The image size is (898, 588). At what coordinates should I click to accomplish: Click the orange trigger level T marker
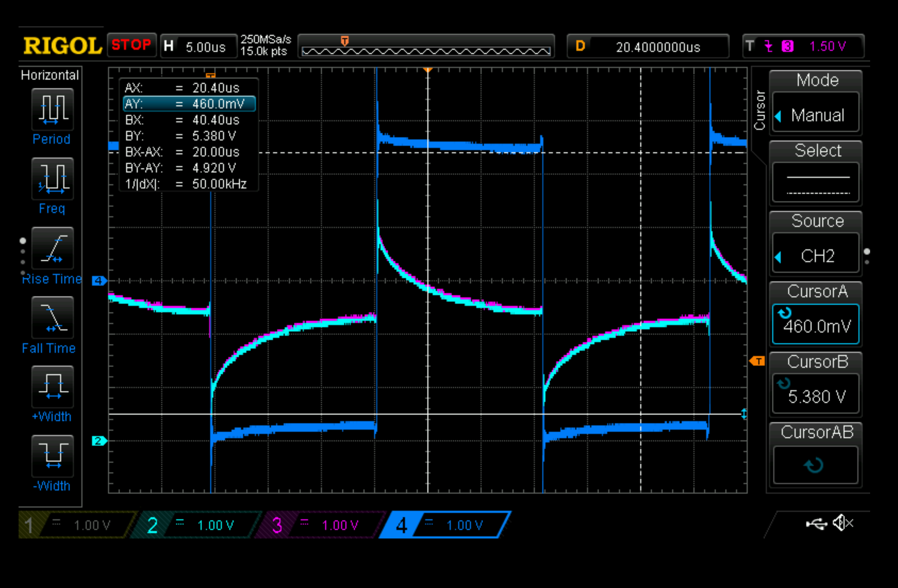coord(757,361)
